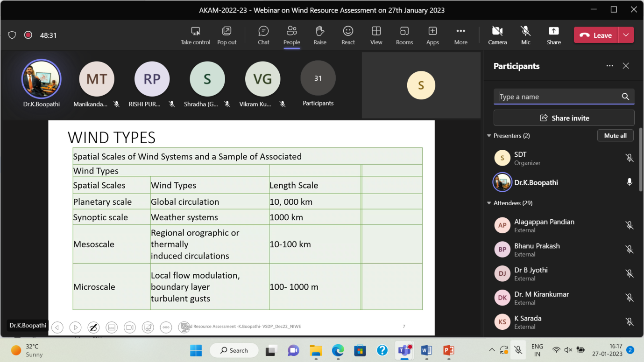Viewport: 644px width, 362px height.
Task: Click Take control of the presentation
Action: pyautogui.click(x=195, y=35)
